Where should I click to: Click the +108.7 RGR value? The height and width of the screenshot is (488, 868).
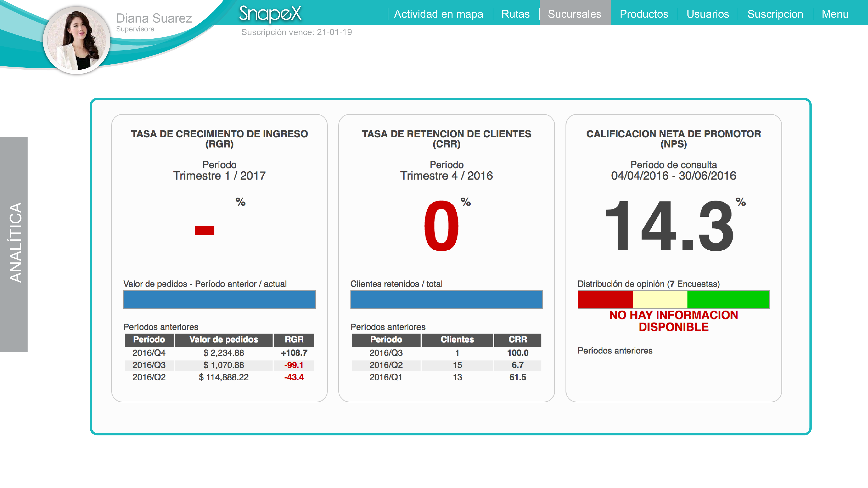point(294,353)
